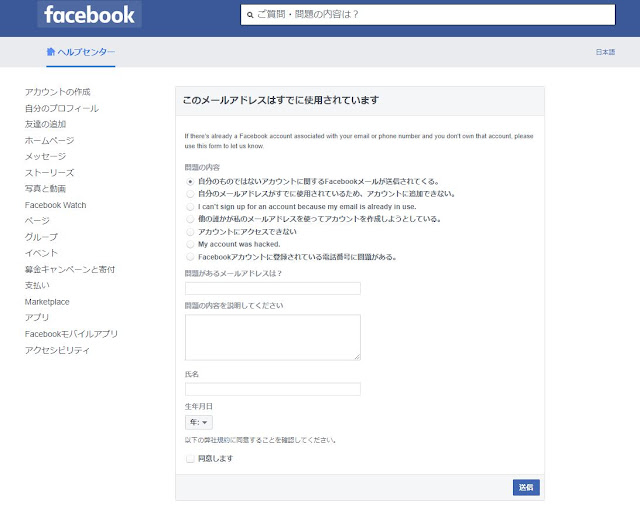Viewport: 640px width, 525px height.
Task: Open アプリ in sidebar
Action: click(37, 317)
